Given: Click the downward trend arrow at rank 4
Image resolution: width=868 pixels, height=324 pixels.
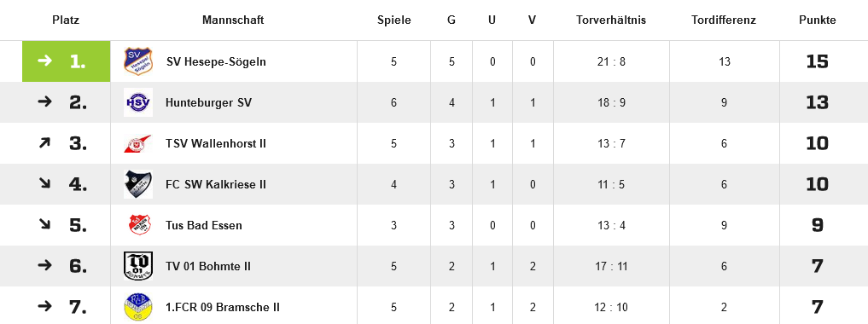Looking at the screenshot, I should pyautogui.click(x=45, y=183).
